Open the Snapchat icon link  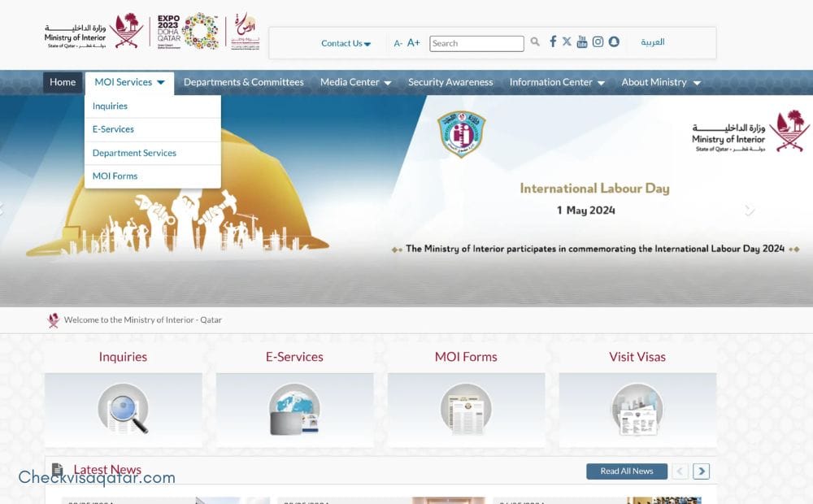point(614,42)
